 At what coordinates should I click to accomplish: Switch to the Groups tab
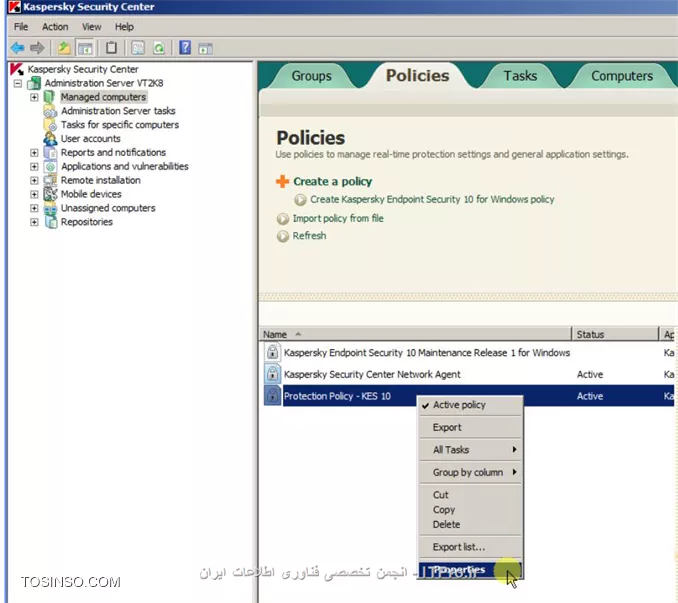[x=311, y=76]
